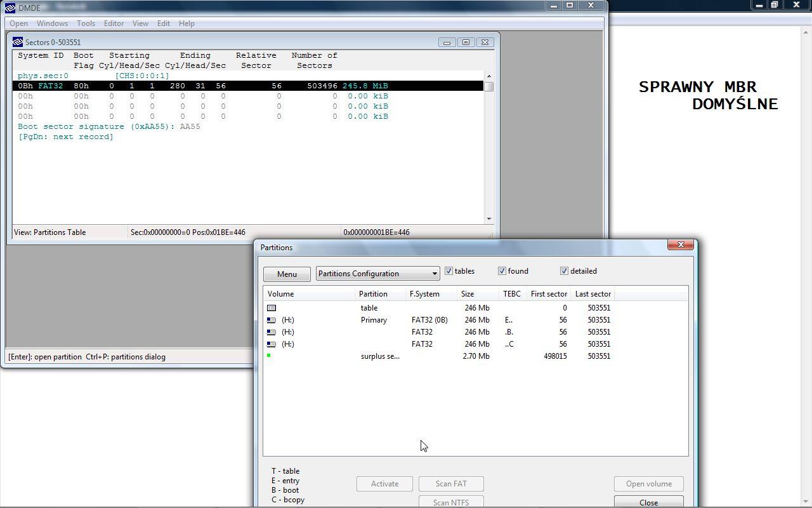Click first sector value 498015
This screenshot has height=508, width=812.
point(555,356)
